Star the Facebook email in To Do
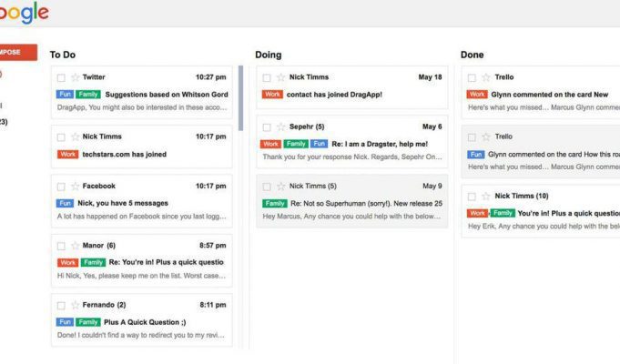 click(x=76, y=187)
